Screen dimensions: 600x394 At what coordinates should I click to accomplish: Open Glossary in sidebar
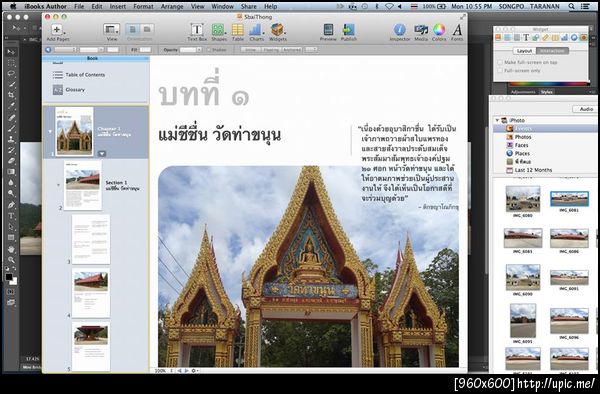pyautogui.click(x=68, y=90)
